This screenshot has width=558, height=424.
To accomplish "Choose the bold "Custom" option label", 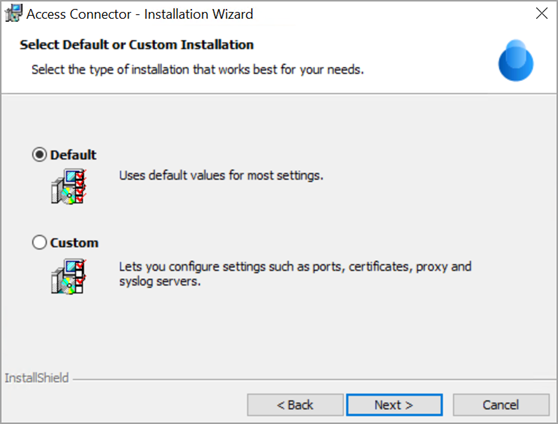I will pyautogui.click(x=74, y=242).
